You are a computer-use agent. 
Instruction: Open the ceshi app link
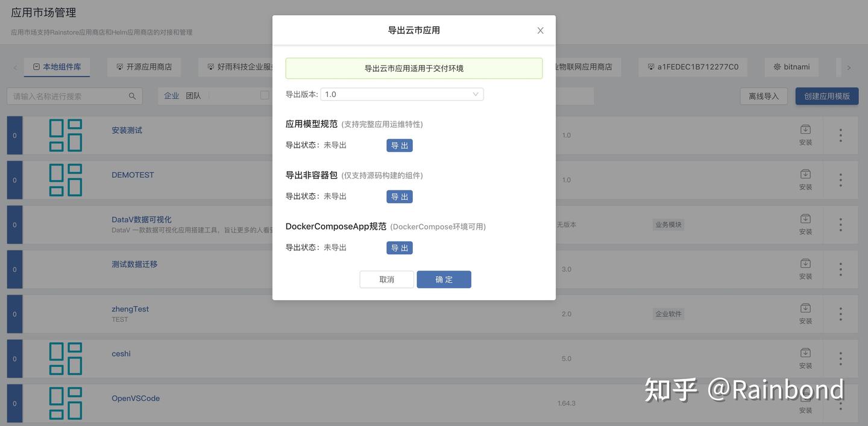point(121,354)
